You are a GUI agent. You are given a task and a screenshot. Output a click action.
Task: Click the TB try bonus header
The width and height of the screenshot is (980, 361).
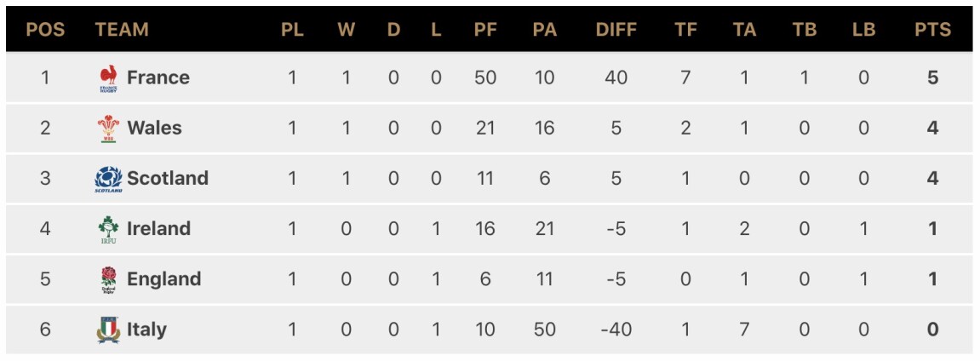tap(805, 29)
